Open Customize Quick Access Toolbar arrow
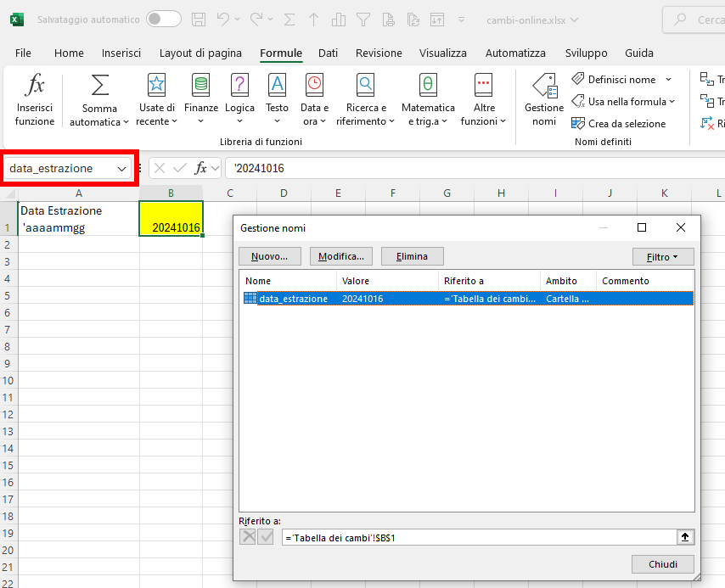 [x=461, y=20]
